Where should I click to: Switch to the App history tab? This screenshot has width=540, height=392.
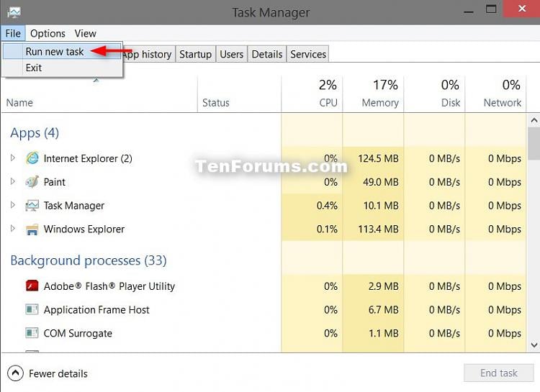click(149, 54)
